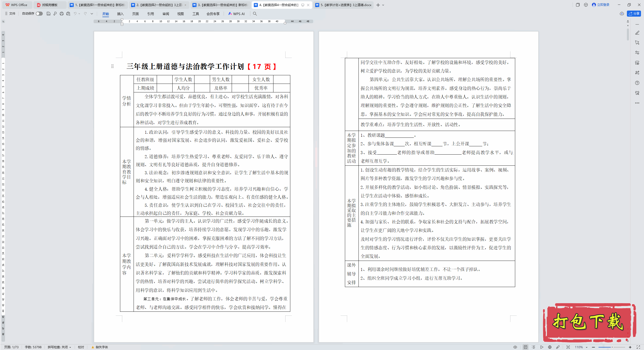Screen dimensions: 644x350
Task: Click the 分享 share button
Action: pyautogui.click(x=634, y=14)
